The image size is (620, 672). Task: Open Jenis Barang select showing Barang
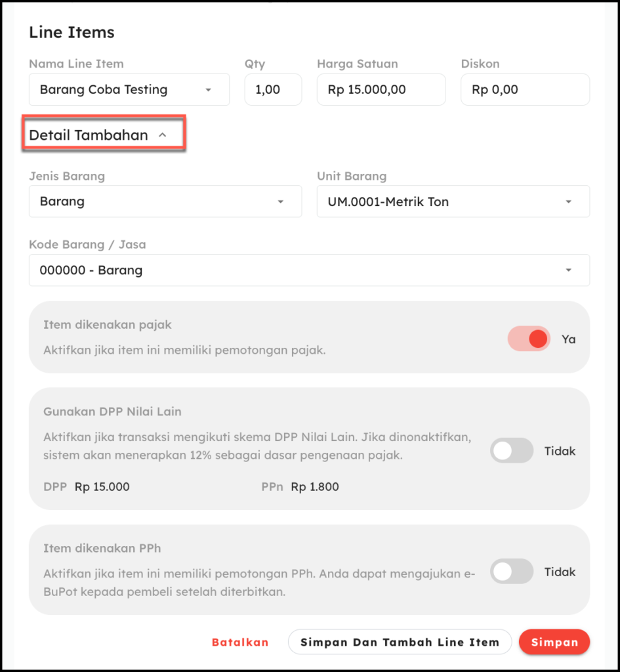[x=165, y=201]
